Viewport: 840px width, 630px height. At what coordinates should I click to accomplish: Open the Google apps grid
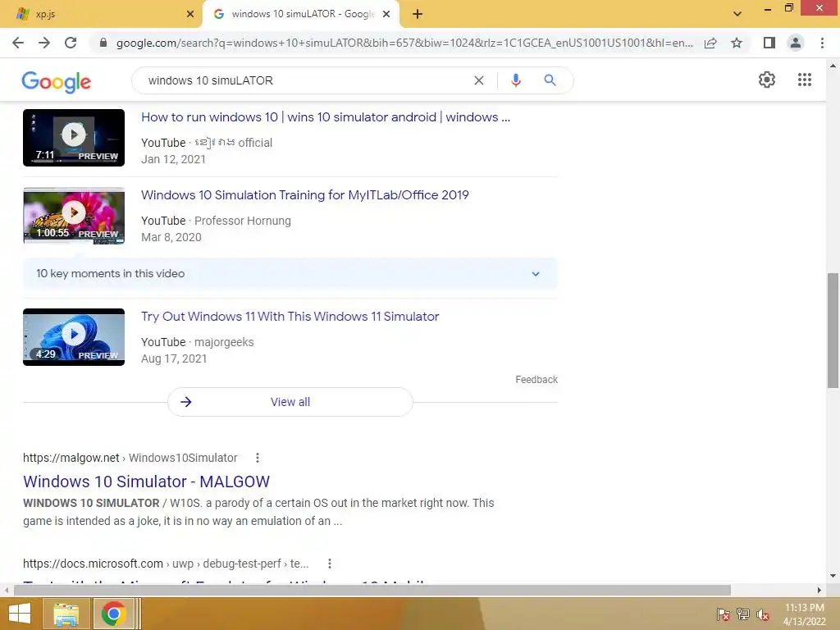pyautogui.click(x=804, y=80)
